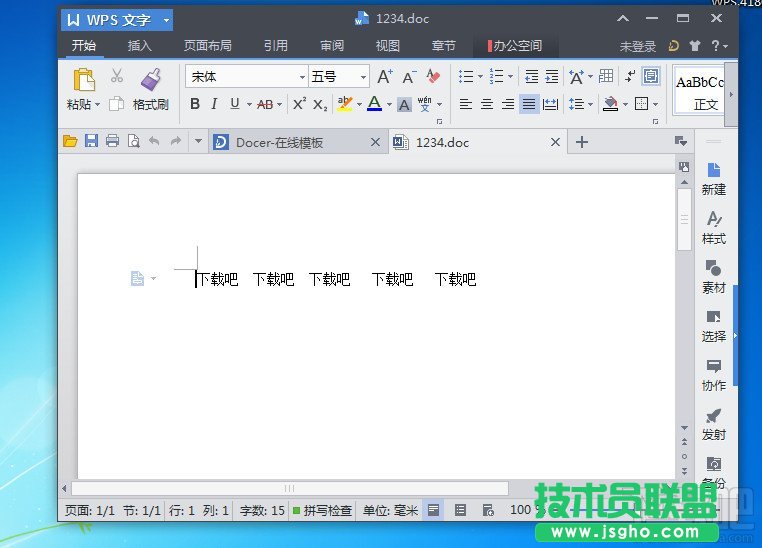This screenshot has height=548, width=762.
Task: Open the print preview icon
Action: (134, 141)
